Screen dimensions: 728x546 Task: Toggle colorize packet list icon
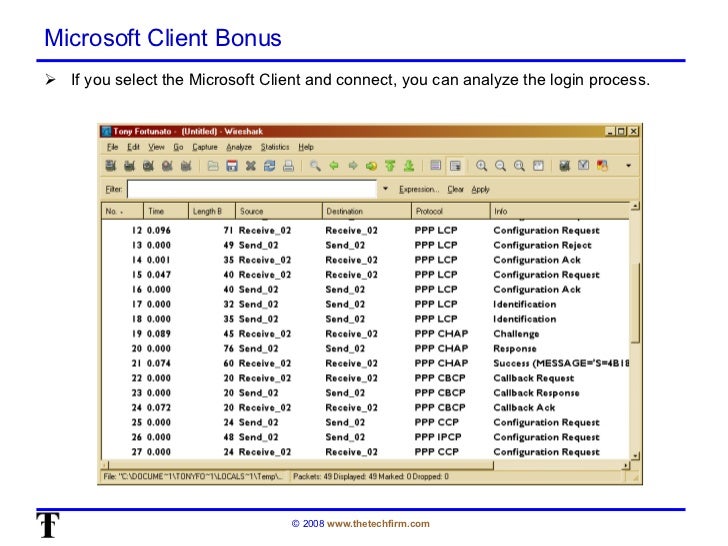click(x=436, y=166)
